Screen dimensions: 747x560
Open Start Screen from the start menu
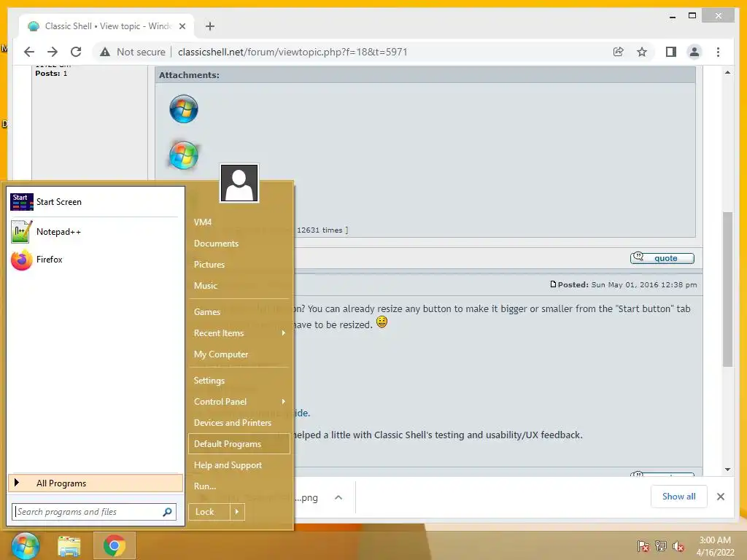pyautogui.click(x=96, y=202)
